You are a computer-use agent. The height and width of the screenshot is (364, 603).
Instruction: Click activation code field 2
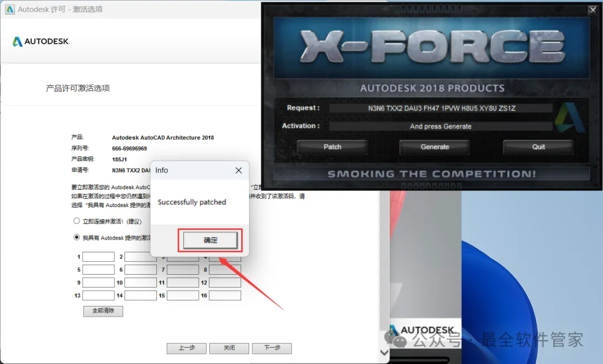(x=138, y=257)
